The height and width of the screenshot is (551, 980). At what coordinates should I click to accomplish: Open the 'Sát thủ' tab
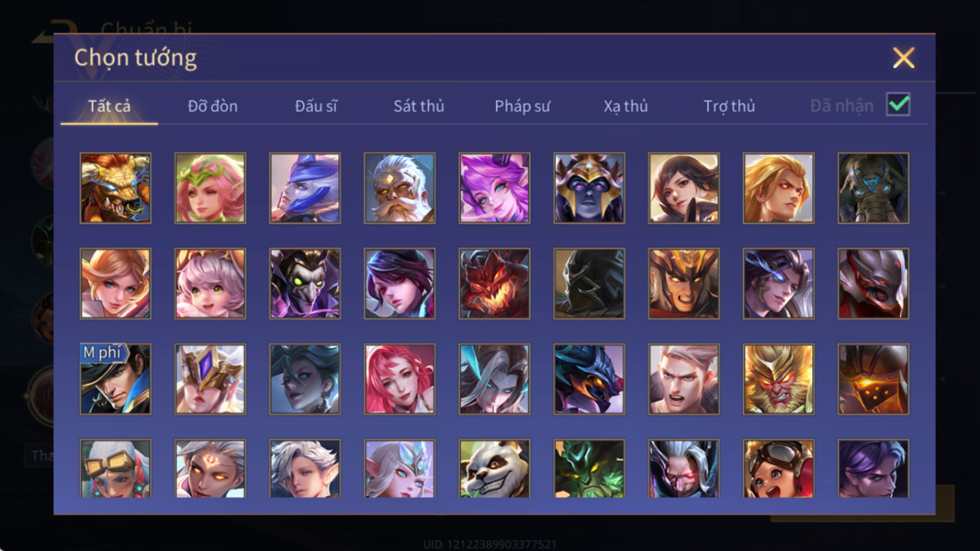(x=419, y=106)
